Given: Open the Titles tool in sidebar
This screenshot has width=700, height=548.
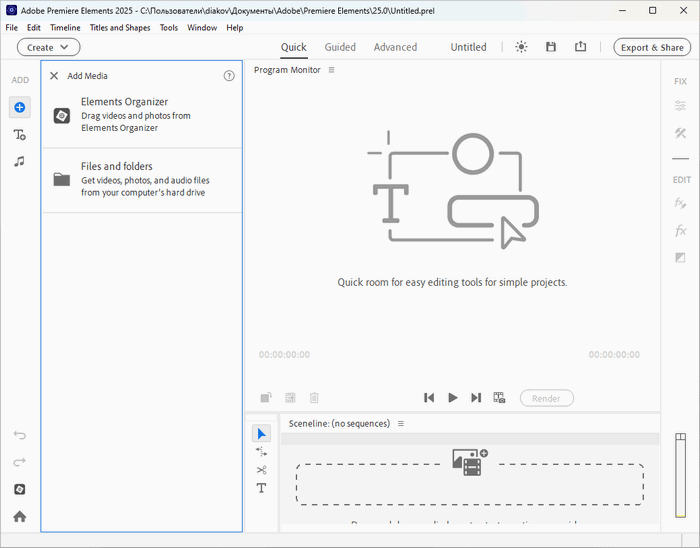Looking at the screenshot, I should (20, 134).
